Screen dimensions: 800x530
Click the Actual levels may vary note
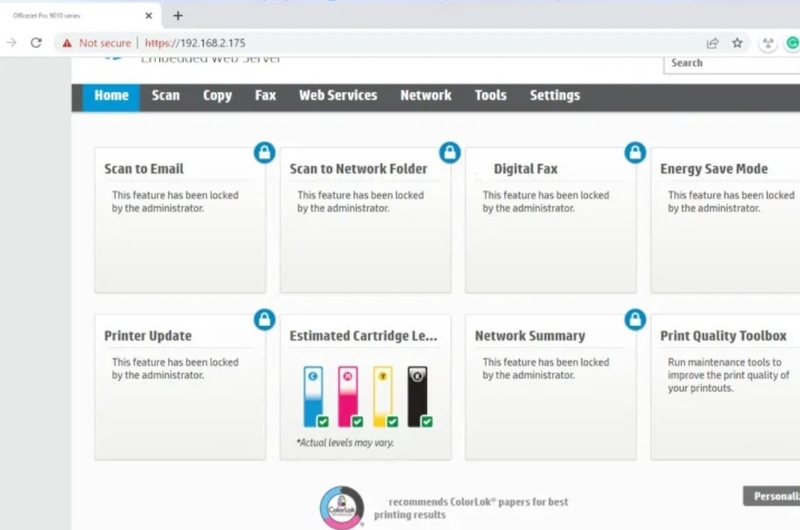click(345, 443)
